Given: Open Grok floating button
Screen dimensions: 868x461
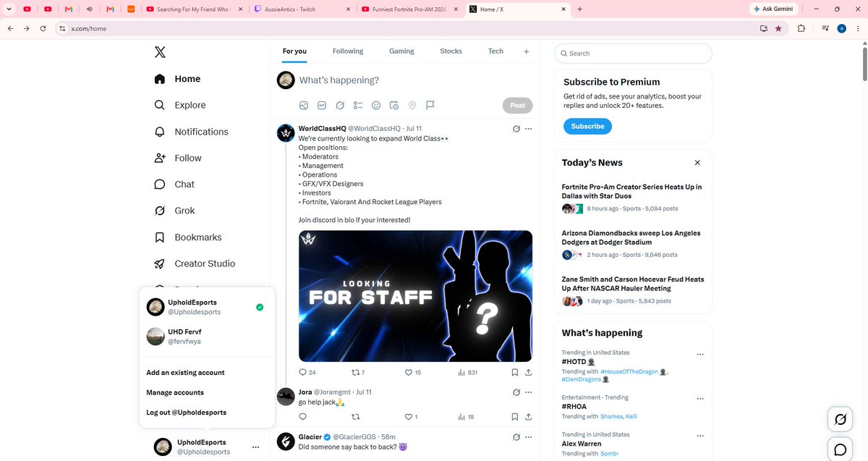Looking at the screenshot, I should click(841, 419).
